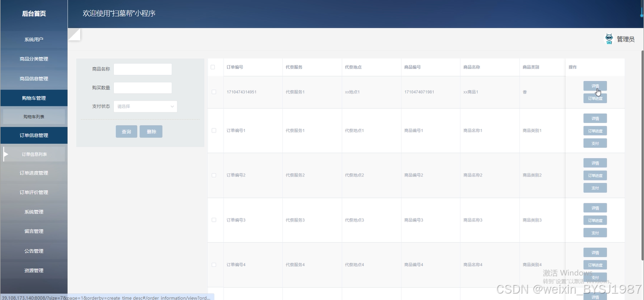Focus the 购买数量 input field
The height and width of the screenshot is (300, 644).
(x=143, y=88)
